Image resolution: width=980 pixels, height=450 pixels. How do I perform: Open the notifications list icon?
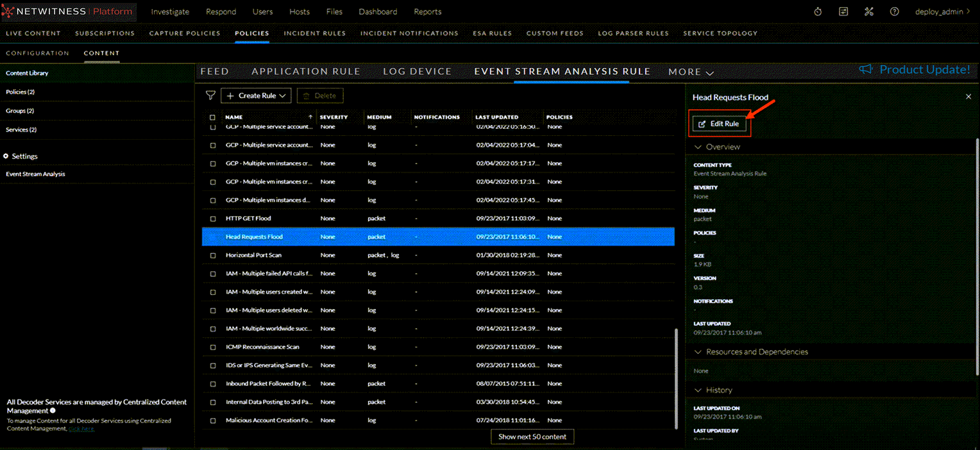pyautogui.click(x=843, y=12)
